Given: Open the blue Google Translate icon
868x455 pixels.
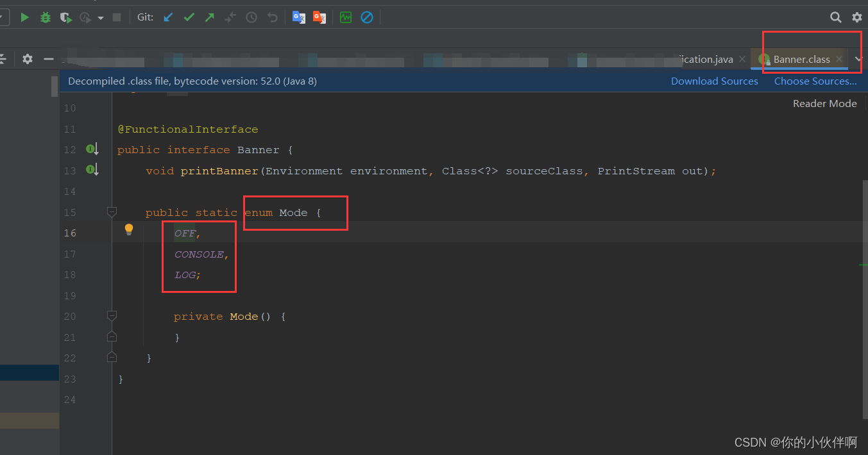Looking at the screenshot, I should point(299,17).
